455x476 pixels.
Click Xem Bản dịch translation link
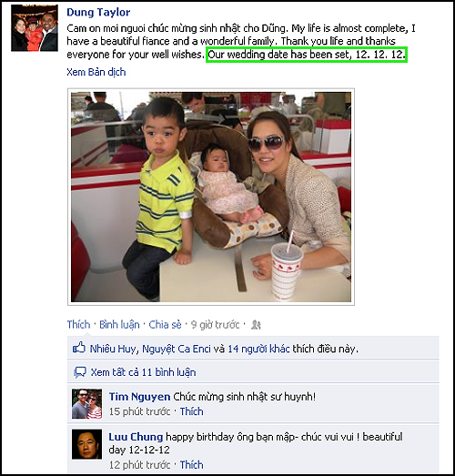[x=96, y=72]
